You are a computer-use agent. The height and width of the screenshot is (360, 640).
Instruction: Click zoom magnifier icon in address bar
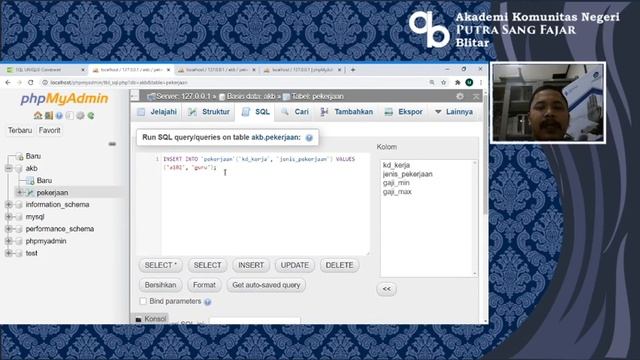click(x=432, y=82)
